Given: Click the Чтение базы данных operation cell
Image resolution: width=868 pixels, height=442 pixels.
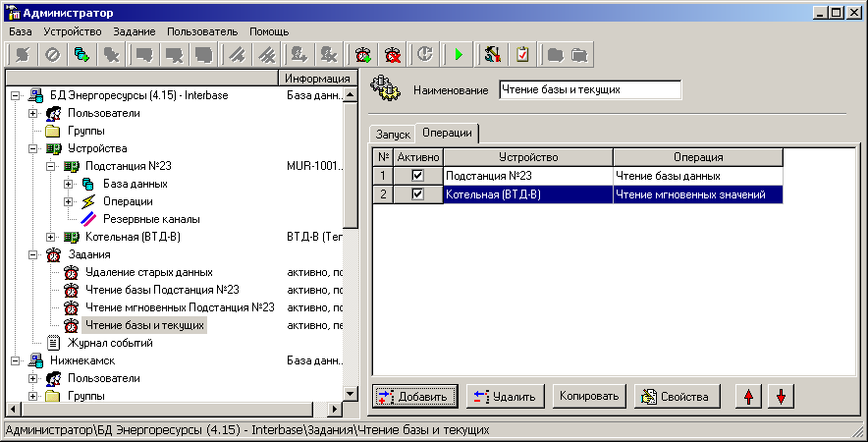Looking at the screenshot, I should [x=698, y=176].
